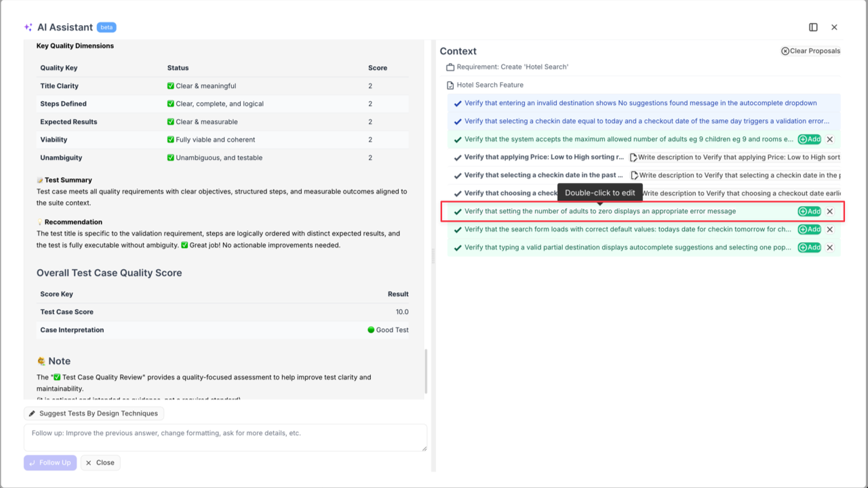868x488 pixels.
Task: Click the follow-up text input field
Action: coord(226,437)
